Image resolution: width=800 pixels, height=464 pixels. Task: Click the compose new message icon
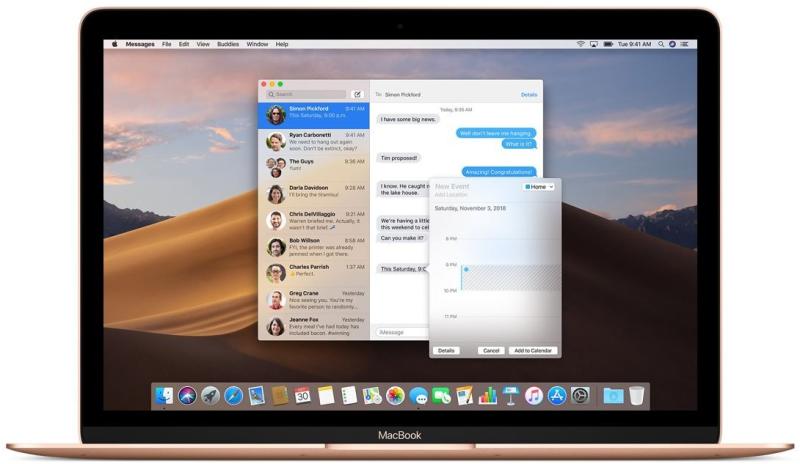358,94
